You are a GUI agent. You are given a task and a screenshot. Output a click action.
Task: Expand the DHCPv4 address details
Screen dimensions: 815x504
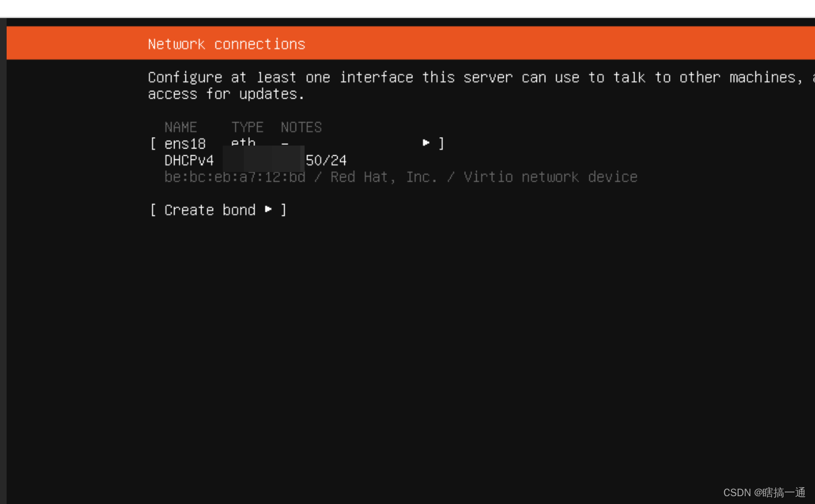click(x=189, y=160)
